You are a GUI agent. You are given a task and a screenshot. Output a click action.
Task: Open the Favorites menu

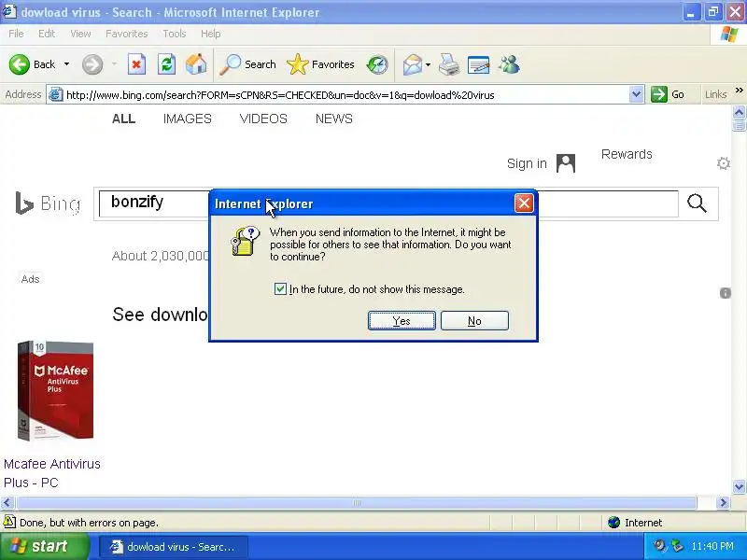(x=127, y=34)
